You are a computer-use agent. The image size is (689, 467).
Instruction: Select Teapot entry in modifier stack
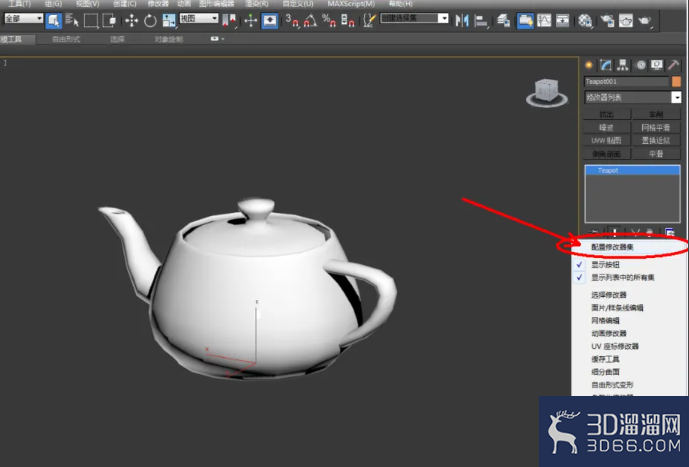[x=632, y=170]
